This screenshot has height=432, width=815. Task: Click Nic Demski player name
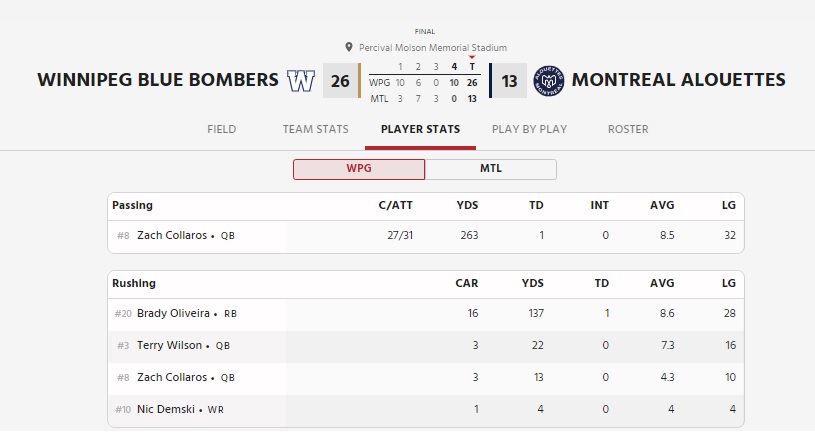(165, 409)
